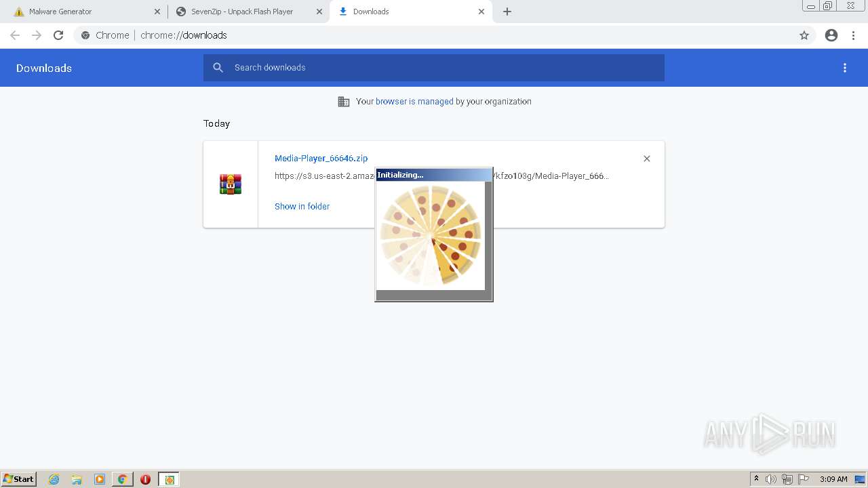Open a new browser tab
The width and height of the screenshot is (868, 488).
coord(507,12)
